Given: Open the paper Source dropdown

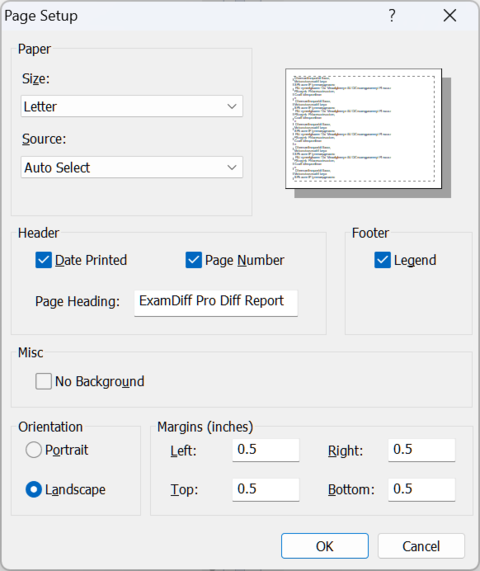Looking at the screenshot, I should (132, 168).
